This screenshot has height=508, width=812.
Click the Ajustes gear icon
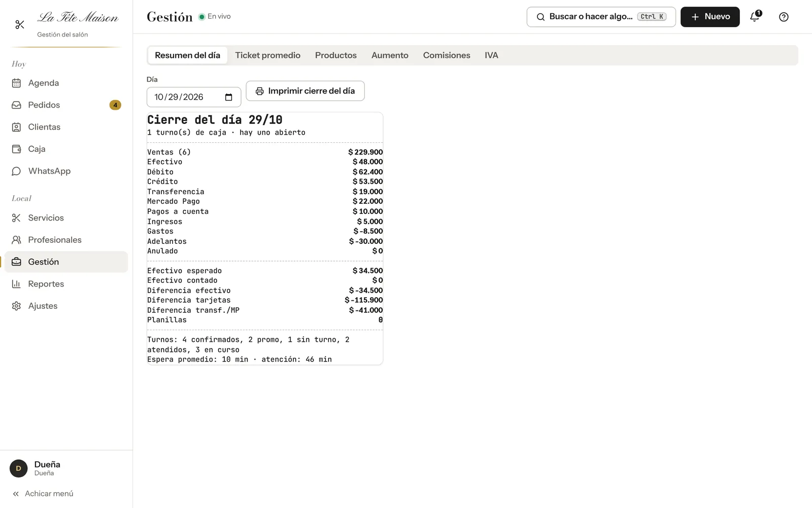coord(16,306)
